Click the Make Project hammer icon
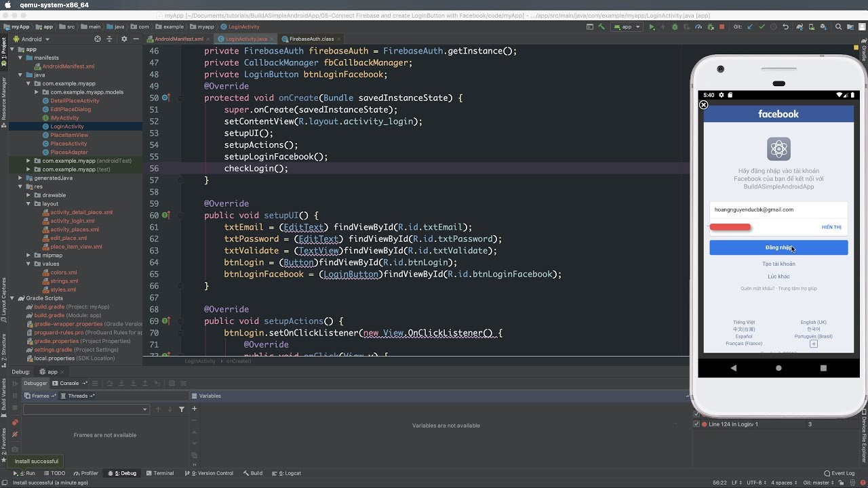868x488 pixels. coord(601,26)
